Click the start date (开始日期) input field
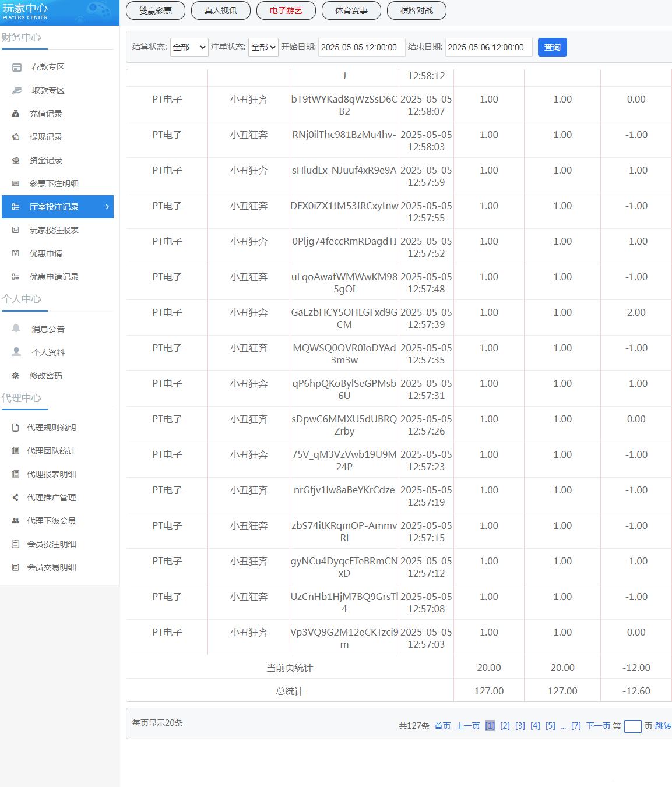Image resolution: width=672 pixels, height=787 pixels. click(361, 47)
